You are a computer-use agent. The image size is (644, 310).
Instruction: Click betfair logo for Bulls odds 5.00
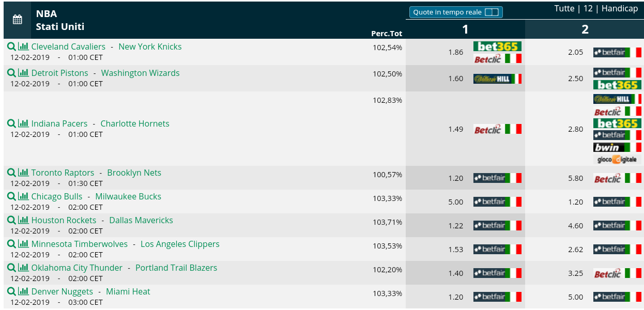point(497,202)
